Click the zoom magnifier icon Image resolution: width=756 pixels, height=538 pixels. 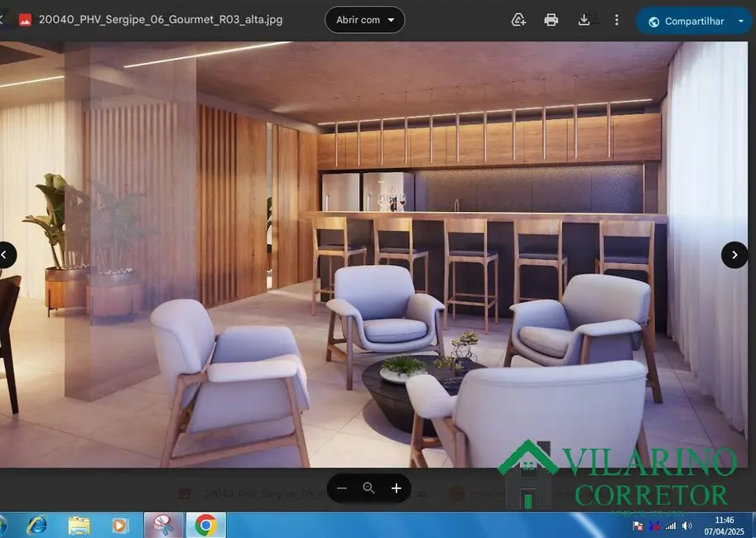click(x=367, y=487)
